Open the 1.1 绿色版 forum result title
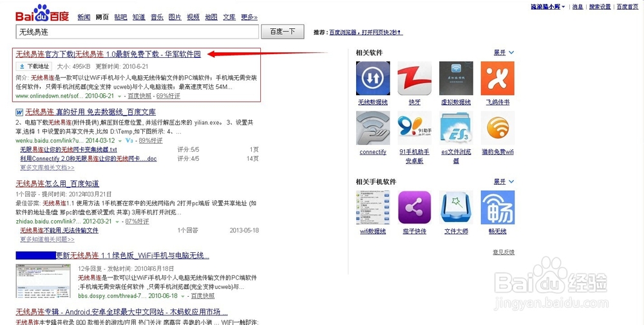 pyautogui.click(x=133, y=255)
